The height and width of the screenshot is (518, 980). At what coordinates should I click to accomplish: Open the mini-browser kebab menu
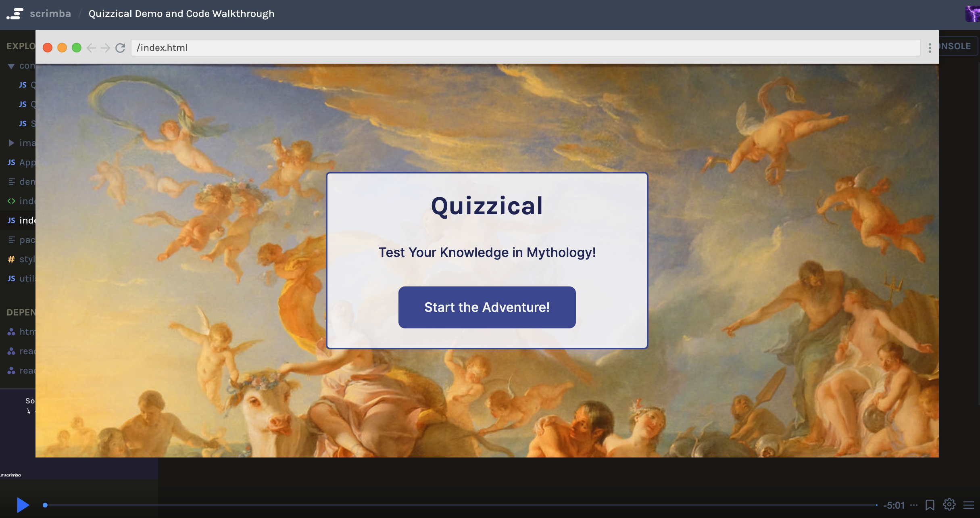[x=930, y=48]
